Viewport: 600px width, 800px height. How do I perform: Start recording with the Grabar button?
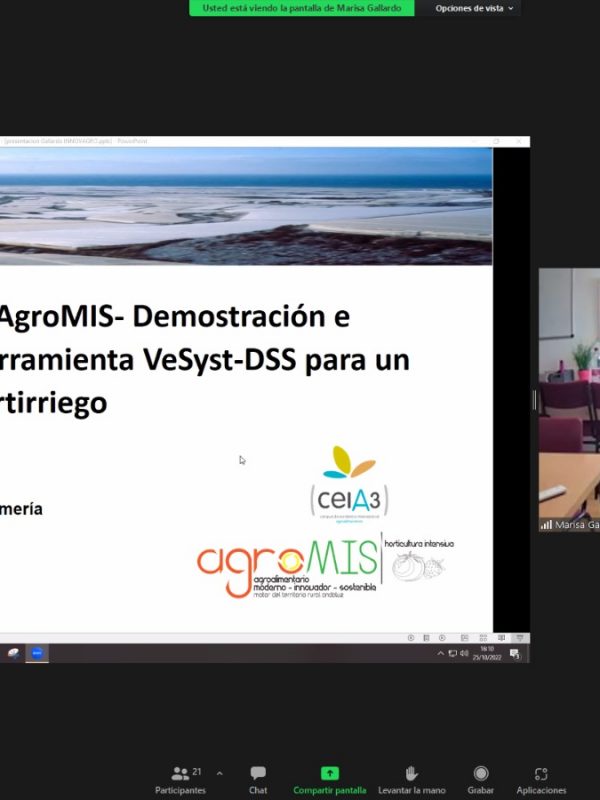(x=481, y=779)
